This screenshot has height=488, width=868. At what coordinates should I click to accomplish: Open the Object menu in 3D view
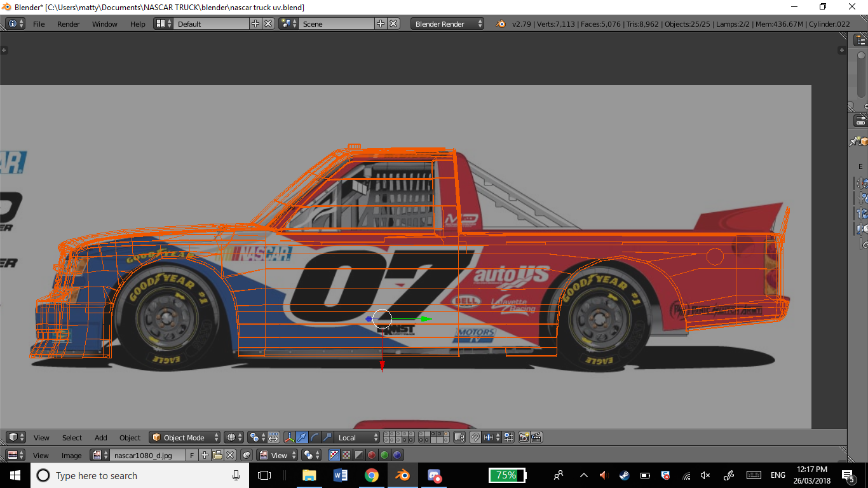pyautogui.click(x=130, y=437)
